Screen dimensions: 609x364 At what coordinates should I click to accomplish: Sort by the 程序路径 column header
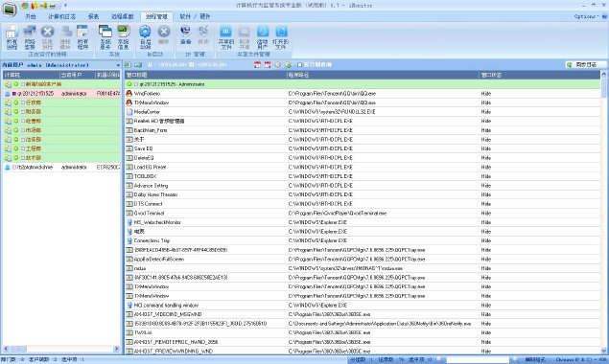coord(383,75)
